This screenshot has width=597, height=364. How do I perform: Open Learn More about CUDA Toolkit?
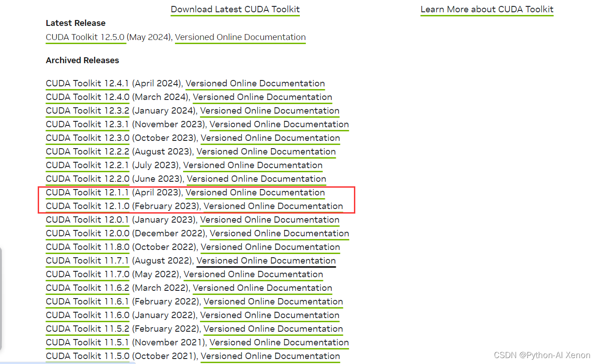pos(487,10)
